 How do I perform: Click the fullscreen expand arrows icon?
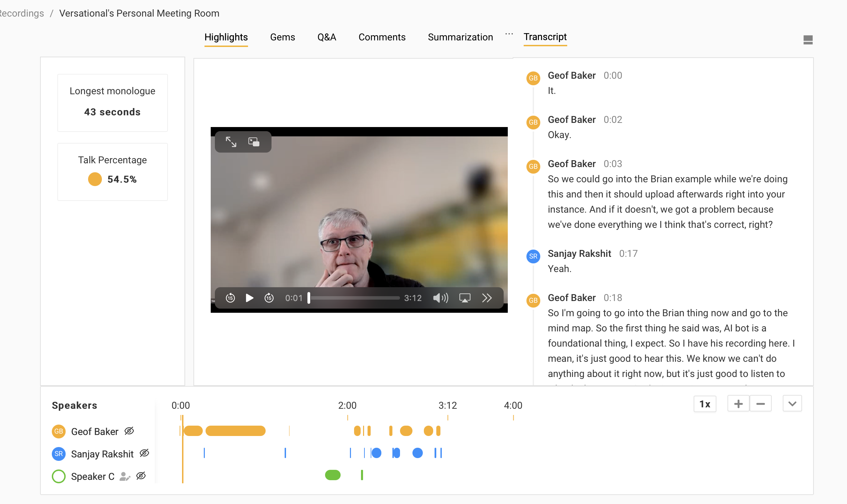pos(231,142)
